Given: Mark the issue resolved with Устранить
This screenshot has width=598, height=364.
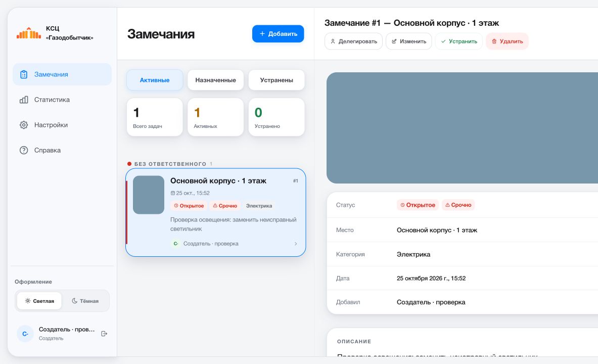Looking at the screenshot, I should tap(459, 41).
